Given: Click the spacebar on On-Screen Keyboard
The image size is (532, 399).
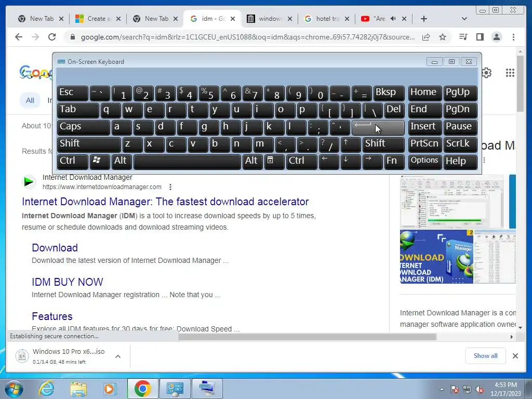Looking at the screenshot, I should (187, 162).
